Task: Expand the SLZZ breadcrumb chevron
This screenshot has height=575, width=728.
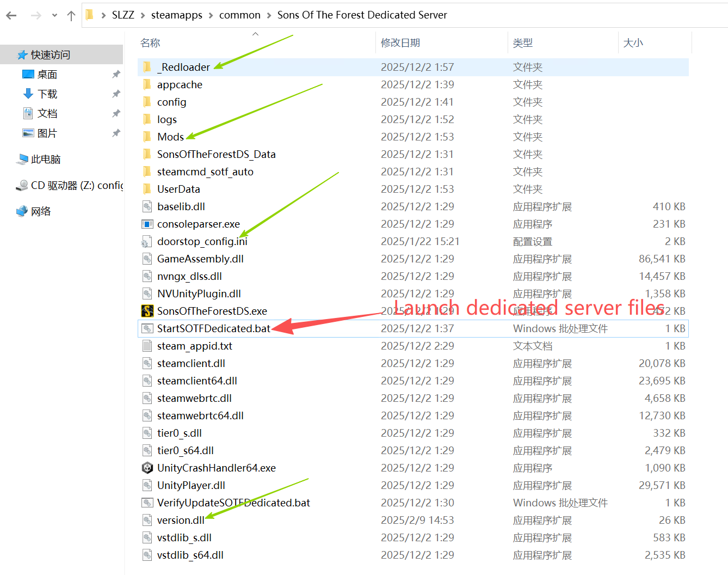Action: point(143,15)
